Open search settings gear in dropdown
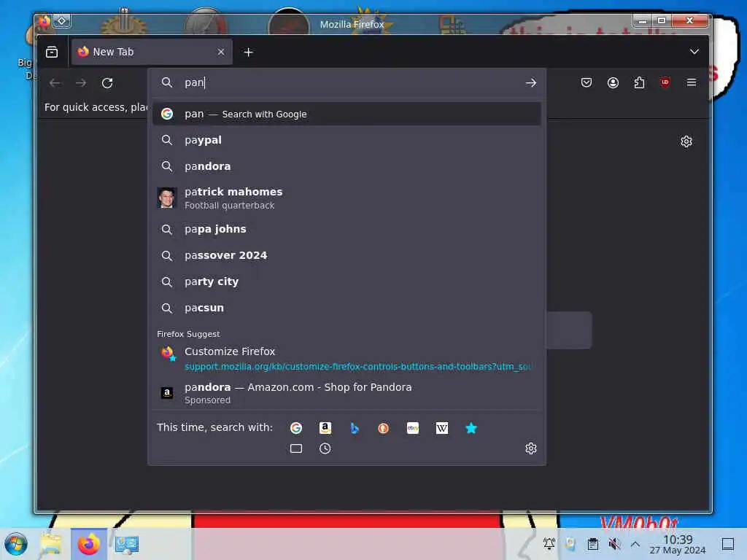747x560 pixels. click(x=531, y=448)
